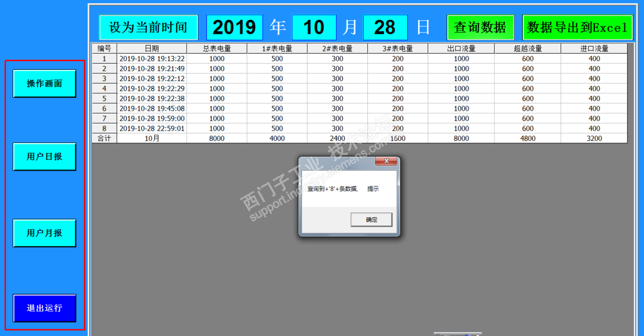This screenshot has width=644, height=336.
Task: Click the 查询到+'8'+条数据 message text
Action: point(333,189)
